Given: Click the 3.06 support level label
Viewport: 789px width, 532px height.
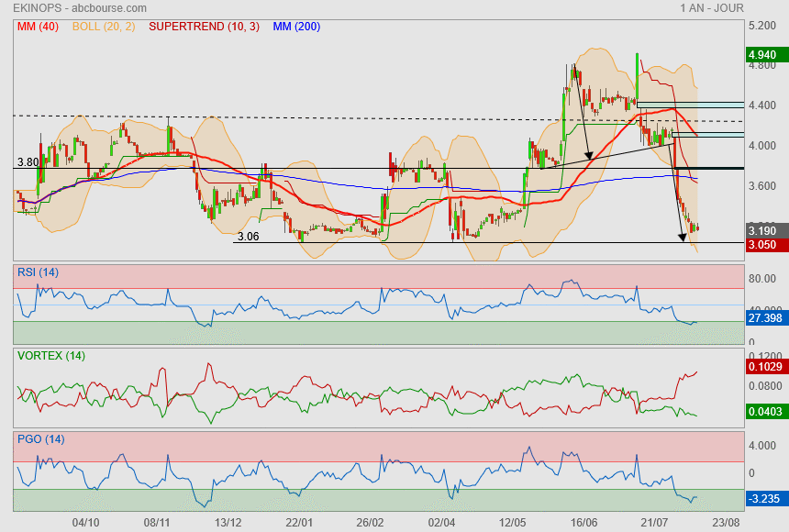Looking at the screenshot, I should [x=248, y=237].
